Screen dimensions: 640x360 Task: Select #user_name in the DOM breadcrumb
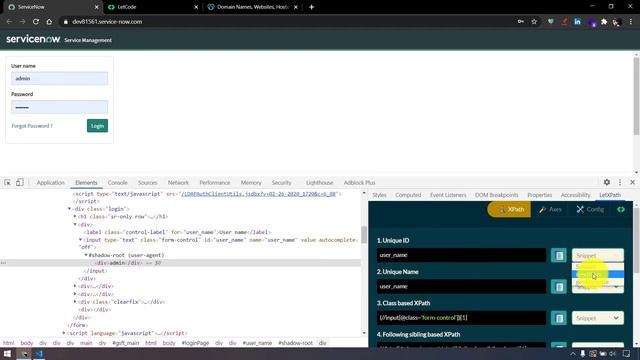click(x=257, y=343)
